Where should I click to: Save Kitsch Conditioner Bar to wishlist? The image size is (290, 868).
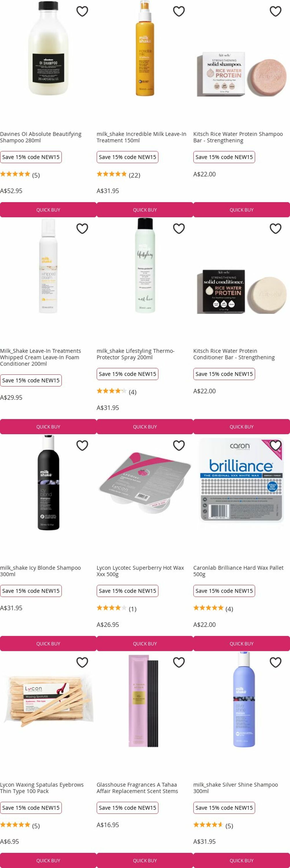276,229
